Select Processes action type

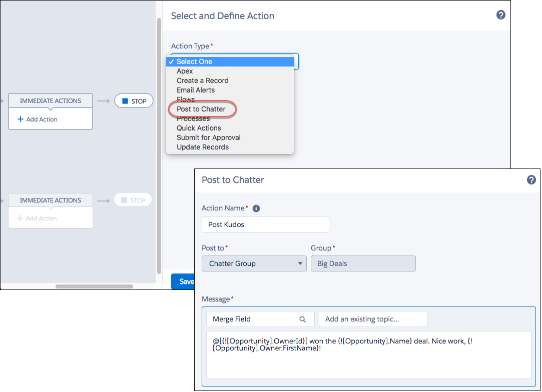pyautogui.click(x=230, y=118)
